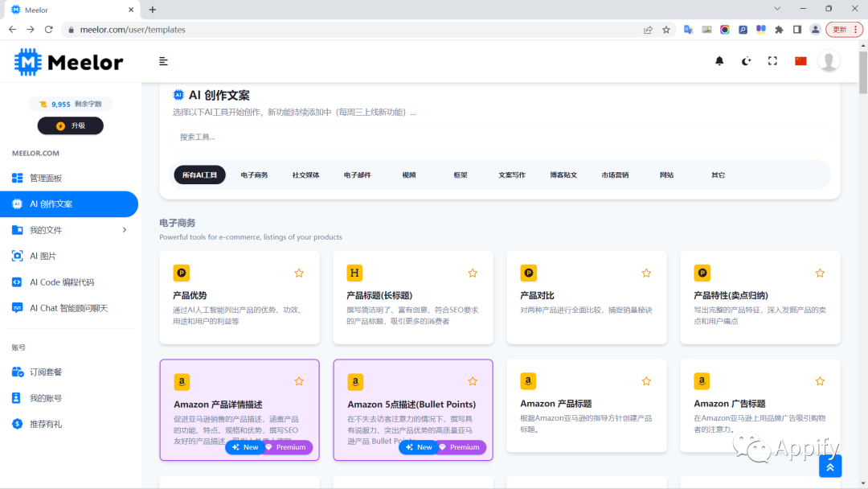Click the Meelor logo
868x489 pixels.
point(68,62)
